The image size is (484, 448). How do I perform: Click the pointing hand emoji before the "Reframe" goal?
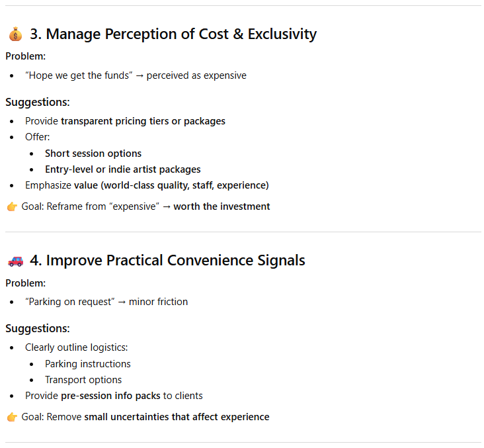(12, 206)
